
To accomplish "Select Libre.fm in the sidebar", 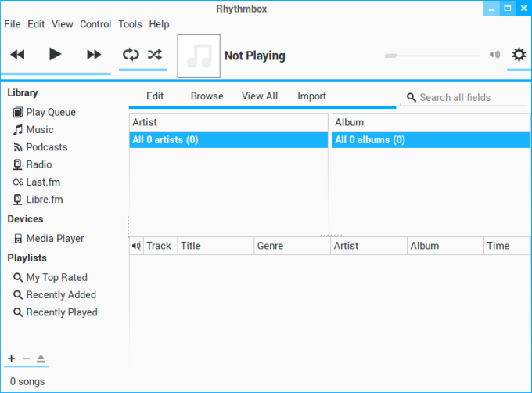I will (x=38, y=200).
